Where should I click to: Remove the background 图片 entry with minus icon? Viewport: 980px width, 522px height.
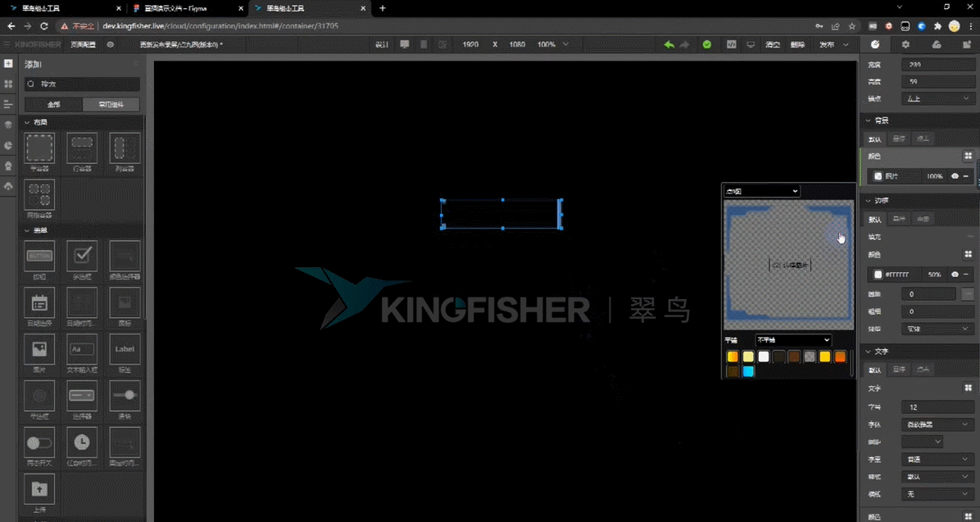966,176
